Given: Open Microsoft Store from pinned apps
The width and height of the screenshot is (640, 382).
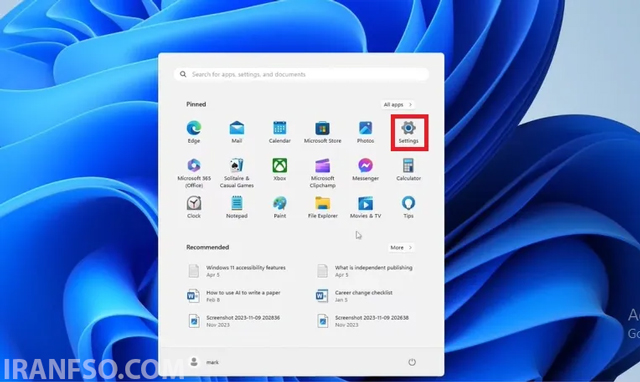Looking at the screenshot, I should coord(322,131).
